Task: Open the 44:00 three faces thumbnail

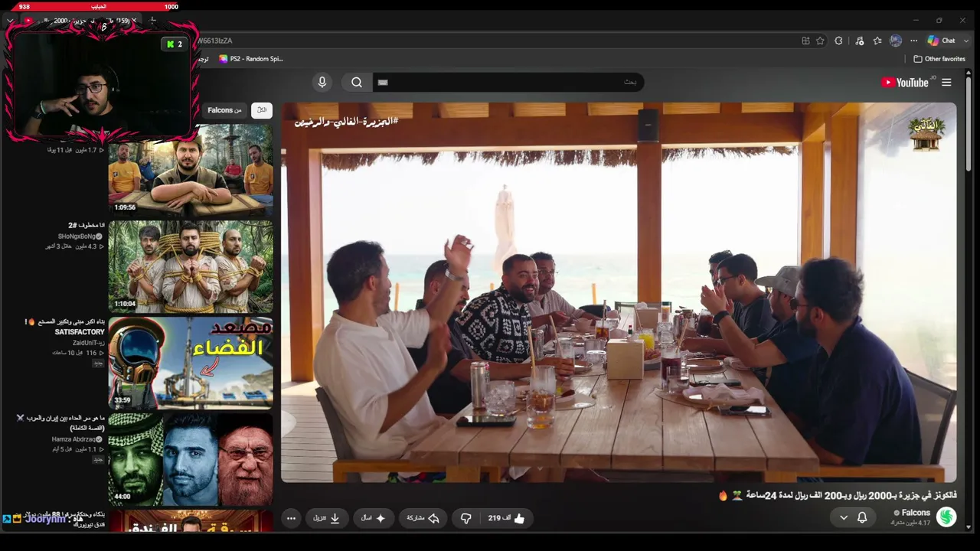Action: pyautogui.click(x=191, y=460)
